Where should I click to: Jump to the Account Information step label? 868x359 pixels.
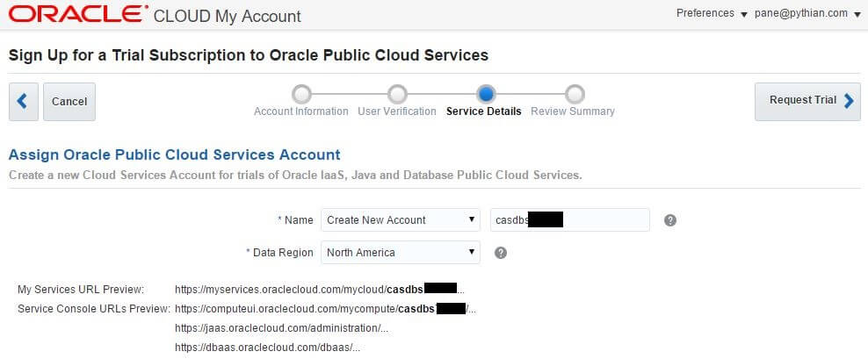click(300, 111)
